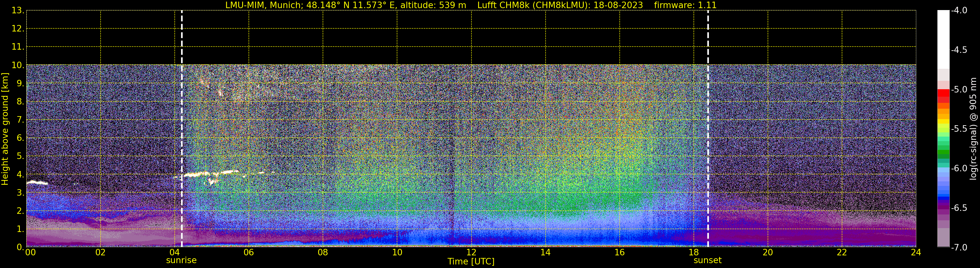This screenshot has width=980, height=268.
Task: Click the time axis tick label '22'
Action: click(x=842, y=252)
